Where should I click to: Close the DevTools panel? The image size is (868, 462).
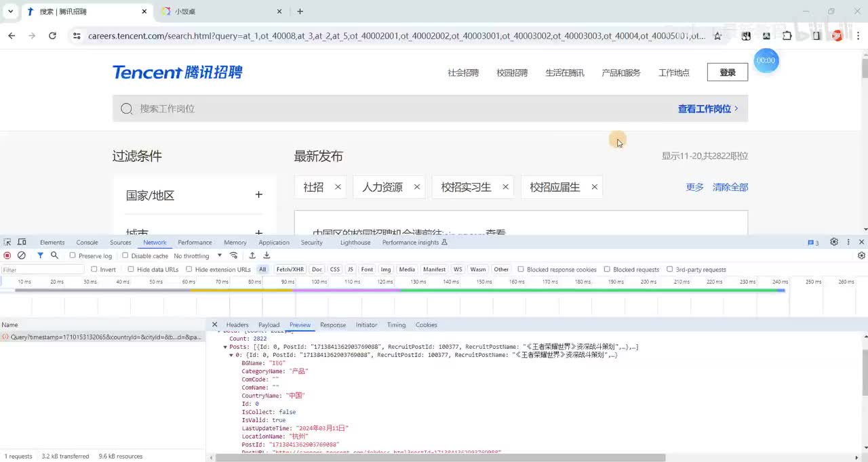tap(862, 242)
